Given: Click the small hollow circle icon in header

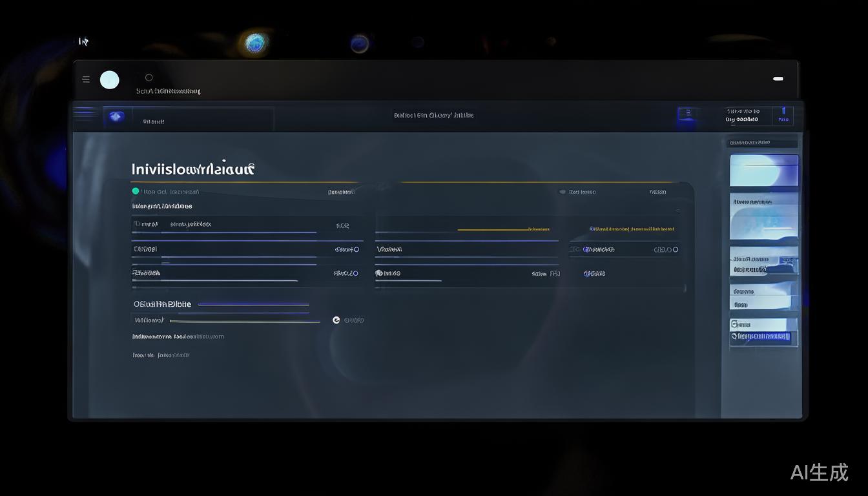Looking at the screenshot, I should click(149, 77).
